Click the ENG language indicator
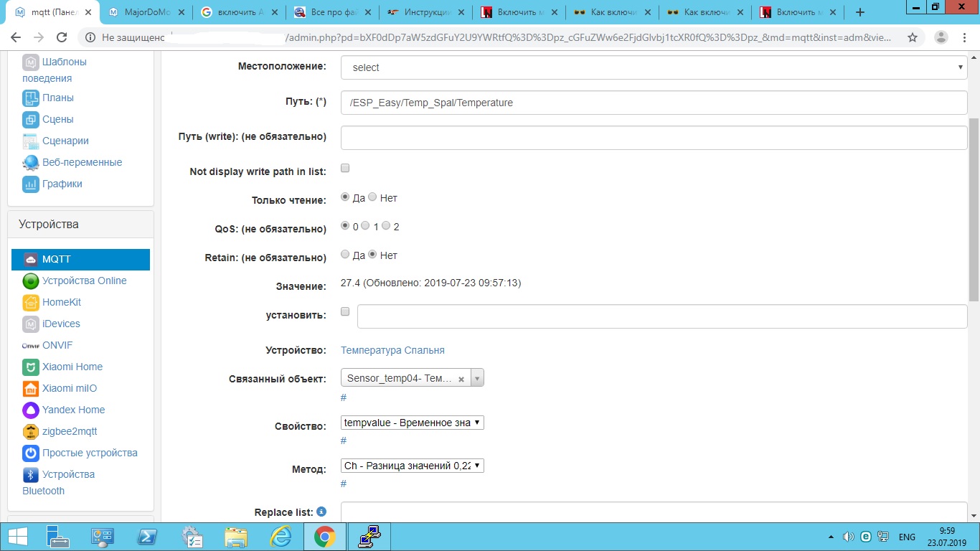This screenshot has height=551, width=980. [x=907, y=537]
